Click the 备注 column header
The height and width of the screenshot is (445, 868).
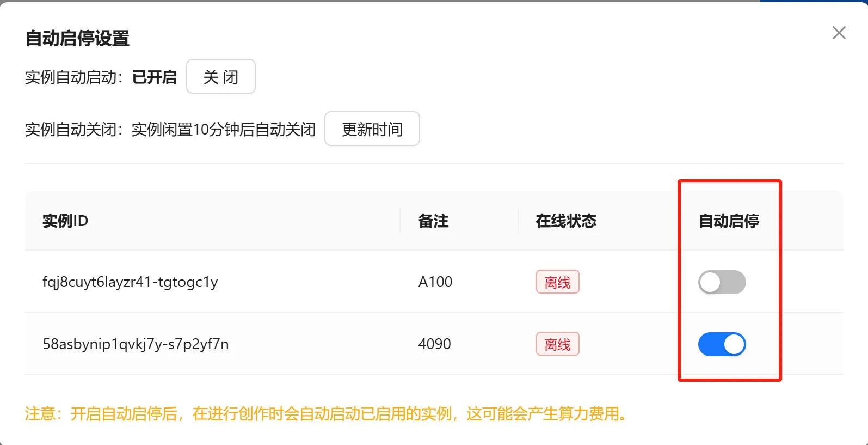point(433,221)
